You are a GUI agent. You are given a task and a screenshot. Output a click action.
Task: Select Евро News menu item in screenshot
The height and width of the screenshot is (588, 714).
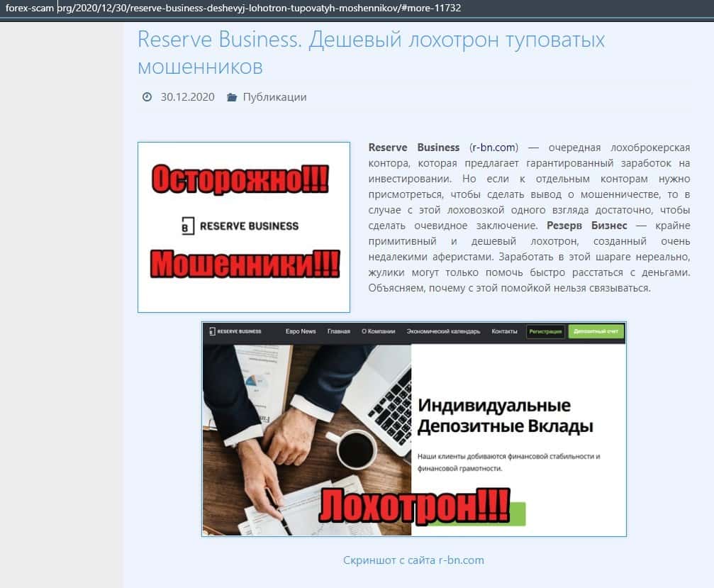pos(301,331)
